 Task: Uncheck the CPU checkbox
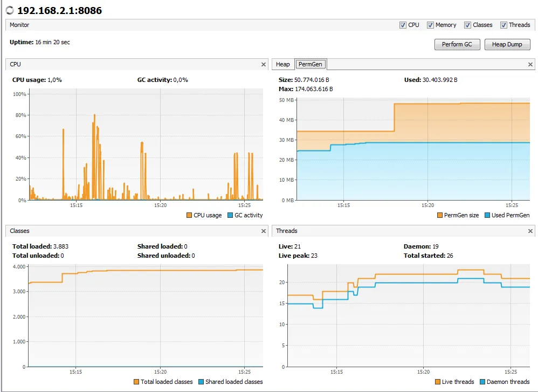[403, 25]
